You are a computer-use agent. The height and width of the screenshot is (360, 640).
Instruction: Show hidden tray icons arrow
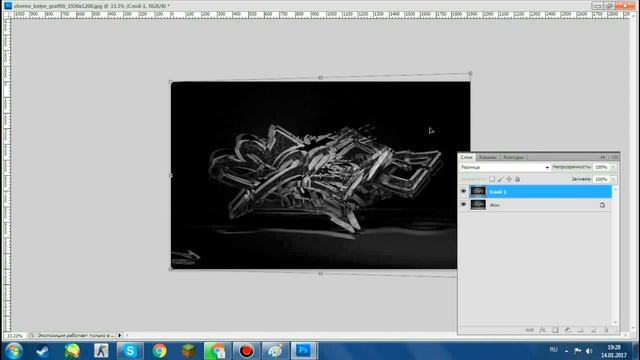click(567, 351)
